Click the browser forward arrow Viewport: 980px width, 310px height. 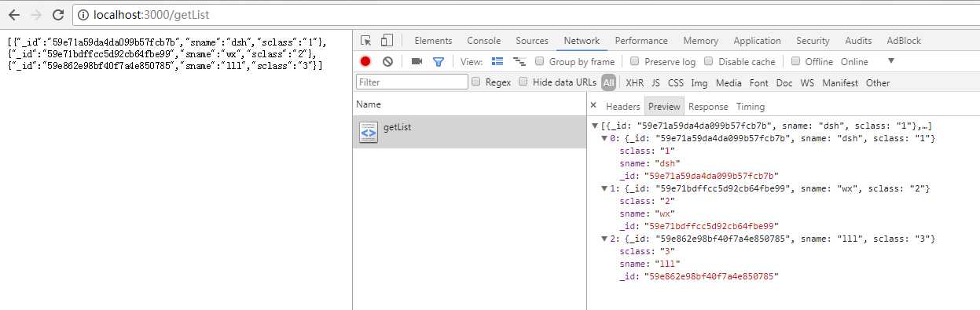[x=36, y=14]
